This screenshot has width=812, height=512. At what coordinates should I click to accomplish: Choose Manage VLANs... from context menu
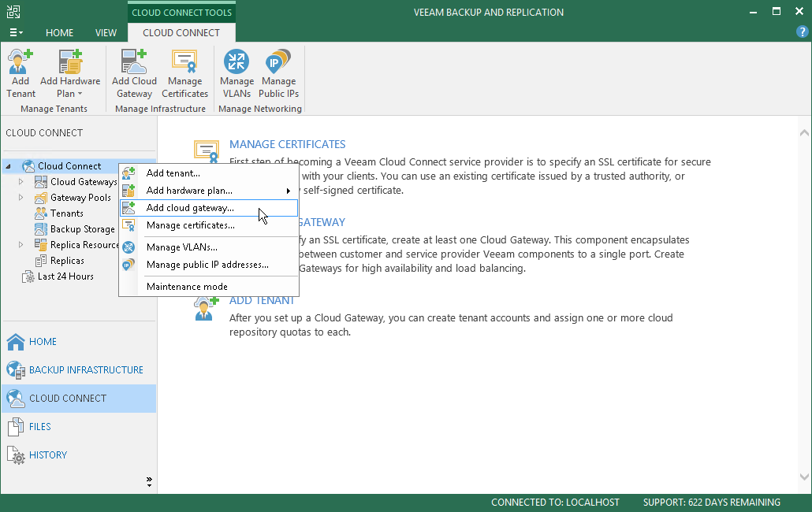click(209, 247)
